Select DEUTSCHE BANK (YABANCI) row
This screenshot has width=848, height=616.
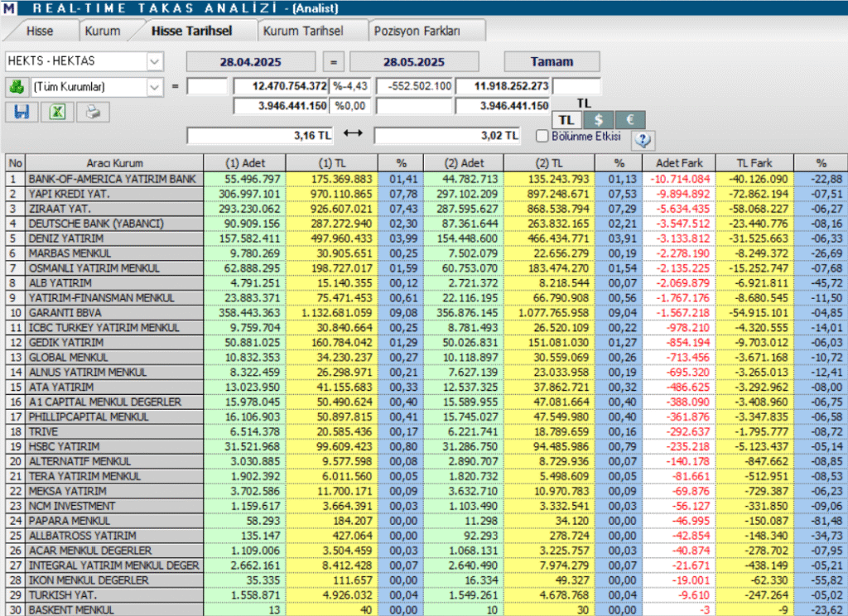point(426,224)
